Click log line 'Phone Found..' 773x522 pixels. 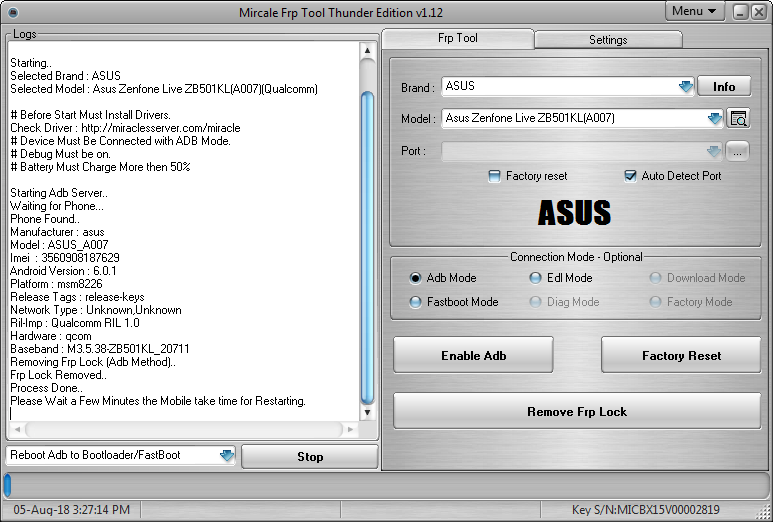[45, 219]
